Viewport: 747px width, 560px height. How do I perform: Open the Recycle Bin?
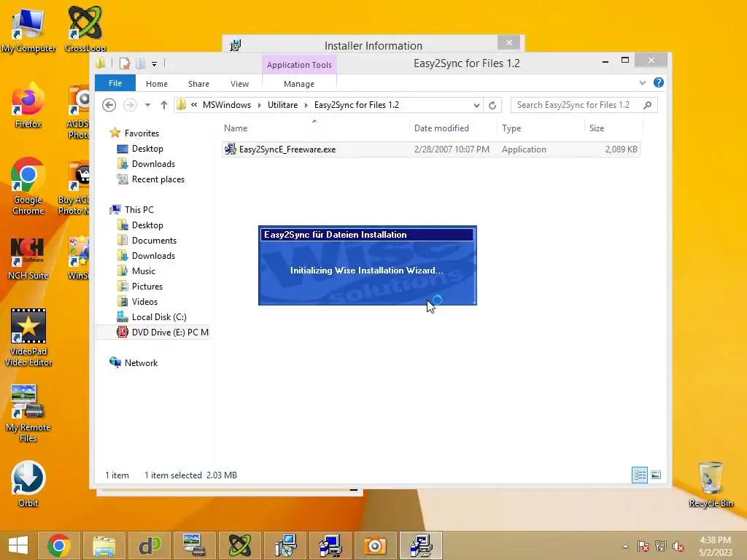point(711,485)
